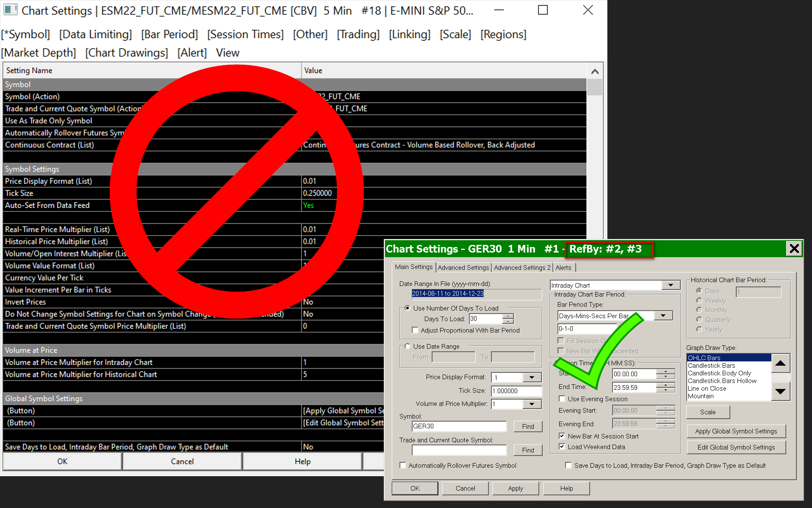This screenshot has width=812, height=508.
Task: Click the Days To Load input field
Action: pyautogui.click(x=485, y=319)
